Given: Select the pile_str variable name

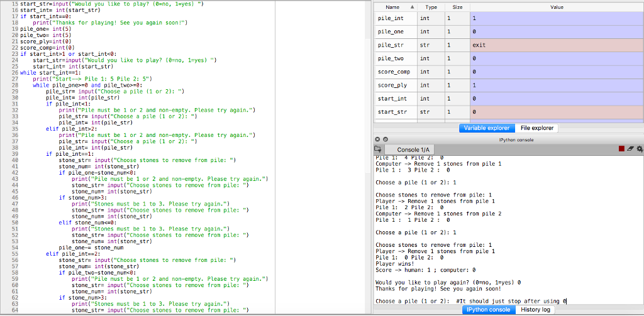Looking at the screenshot, I should coord(390,45).
